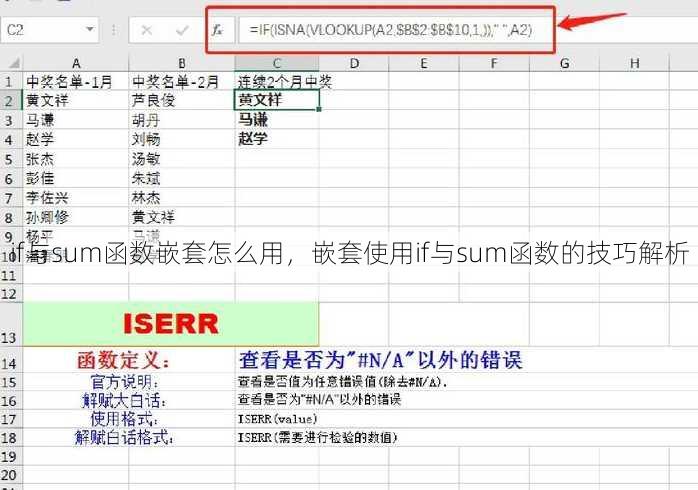The image size is (698, 490).
Task: Click 黄文祥 in row 8 column B
Action: [182, 217]
